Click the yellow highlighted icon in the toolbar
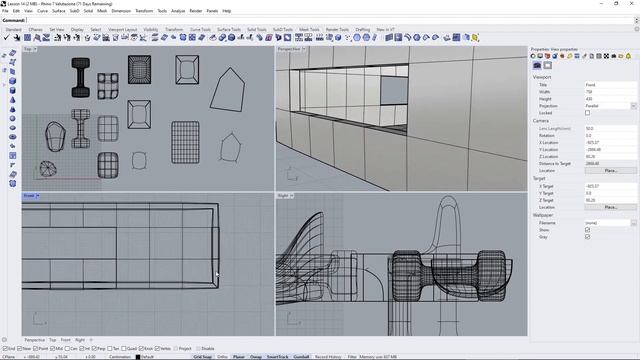This screenshot has height=360, width=640. (x=475, y=38)
